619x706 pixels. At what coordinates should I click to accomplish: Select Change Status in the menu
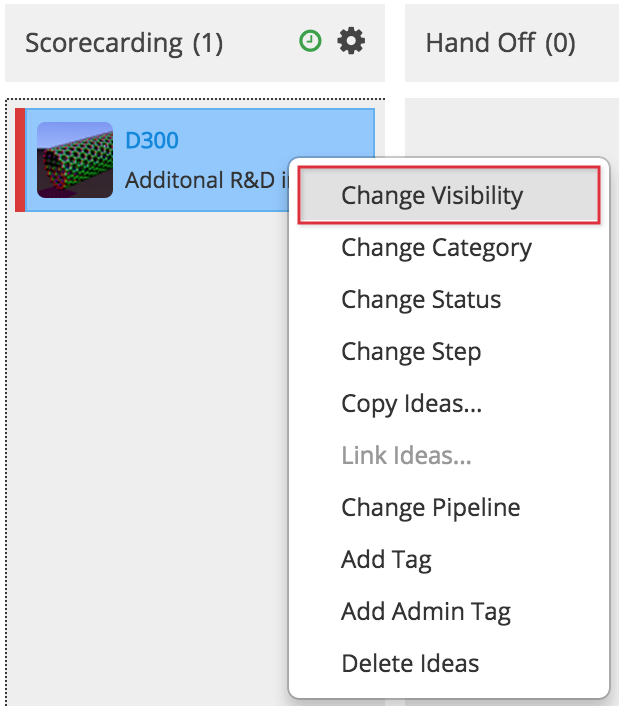(421, 300)
